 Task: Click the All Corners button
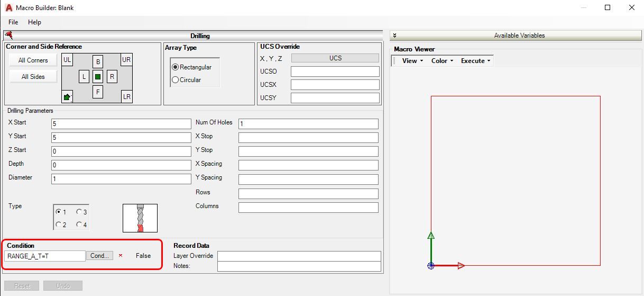point(33,60)
